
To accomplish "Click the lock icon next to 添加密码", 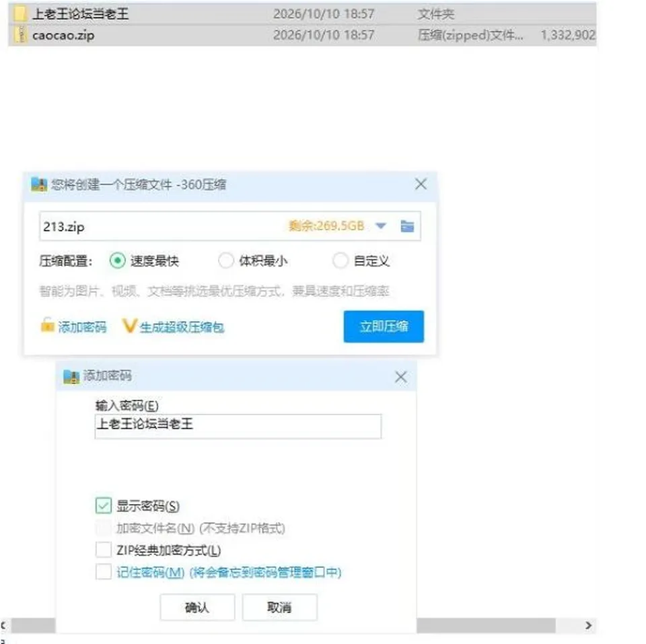I will (x=47, y=325).
